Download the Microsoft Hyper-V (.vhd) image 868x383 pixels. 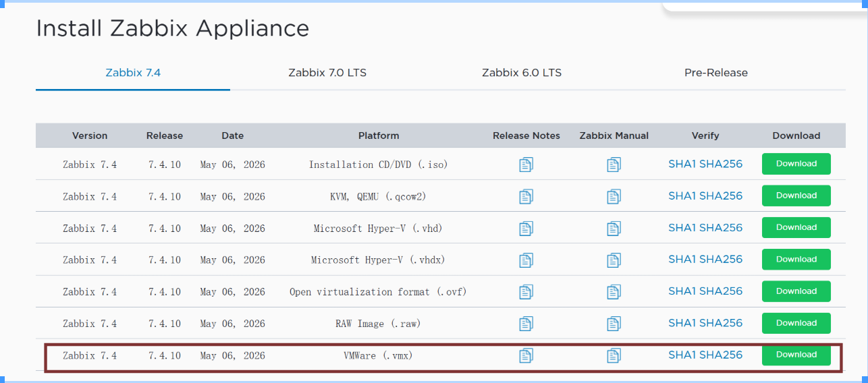click(x=796, y=227)
